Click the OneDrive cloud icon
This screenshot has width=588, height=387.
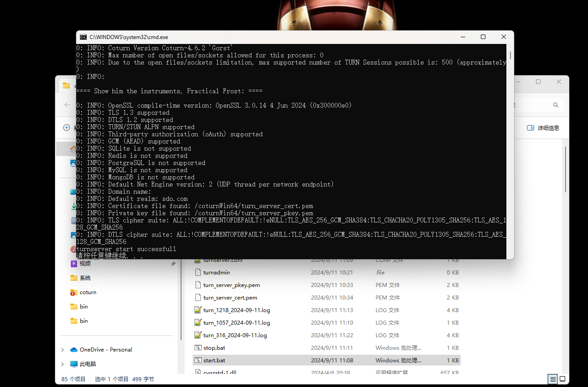(x=74, y=350)
